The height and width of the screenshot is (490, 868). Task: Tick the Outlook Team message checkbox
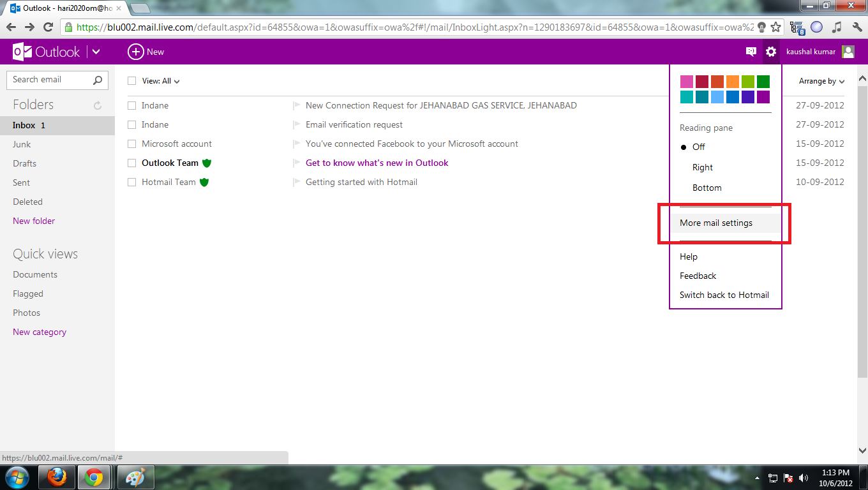point(132,163)
